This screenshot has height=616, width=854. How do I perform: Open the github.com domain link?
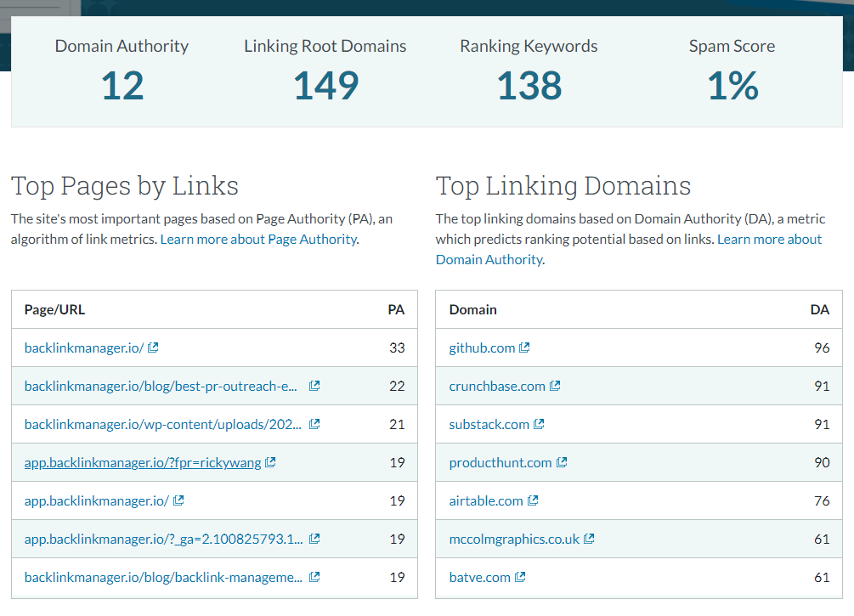point(482,348)
